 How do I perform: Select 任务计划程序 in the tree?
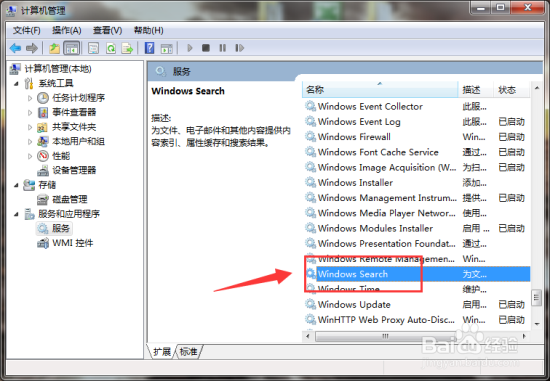[x=78, y=98]
